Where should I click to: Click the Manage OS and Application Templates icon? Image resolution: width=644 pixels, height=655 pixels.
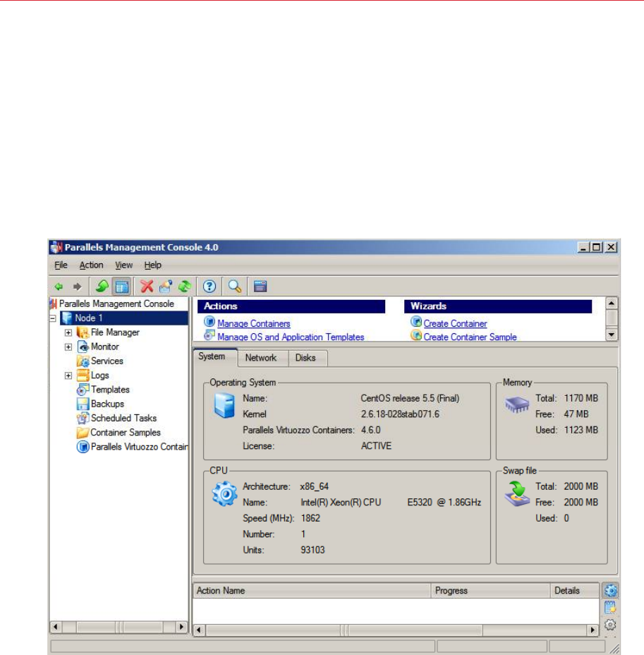tap(209, 335)
